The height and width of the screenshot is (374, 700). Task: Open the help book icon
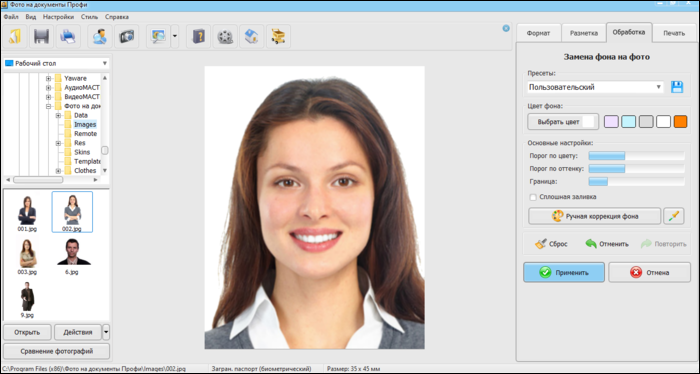click(198, 37)
